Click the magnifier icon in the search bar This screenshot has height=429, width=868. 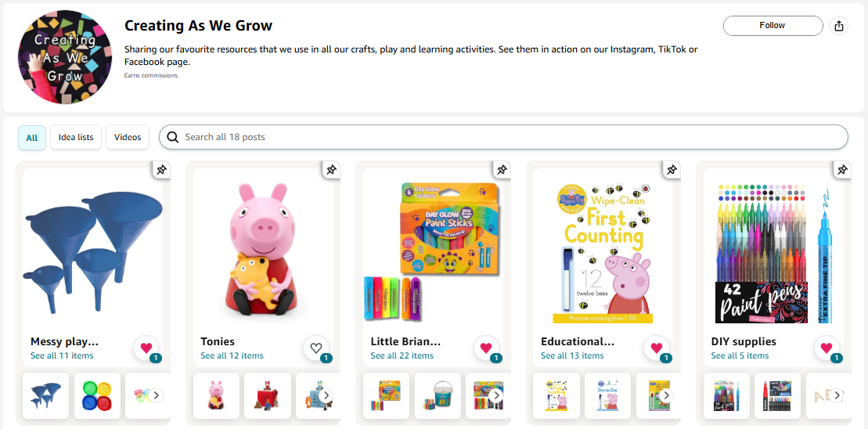coord(173,137)
